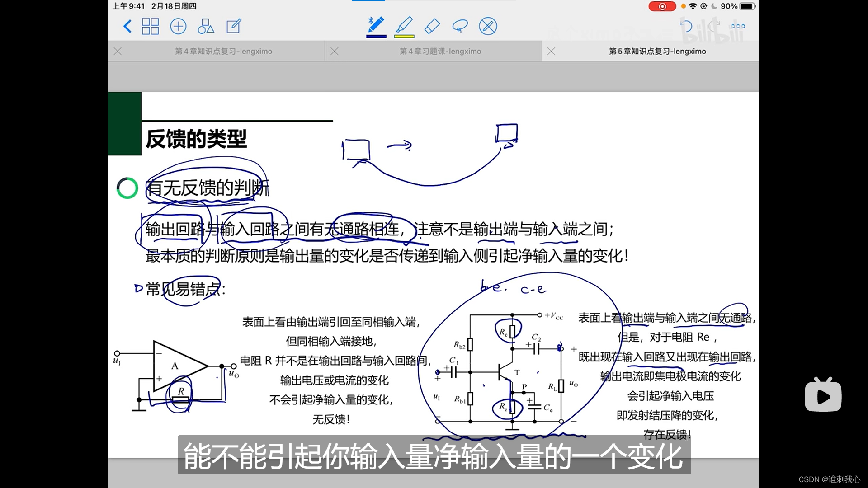This screenshot has width=868, height=488.
Task: Select the eraser tool
Action: [432, 26]
